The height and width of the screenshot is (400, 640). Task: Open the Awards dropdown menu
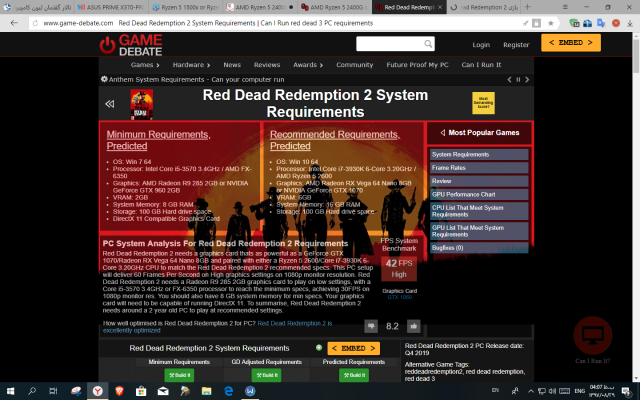pyautogui.click(x=308, y=65)
